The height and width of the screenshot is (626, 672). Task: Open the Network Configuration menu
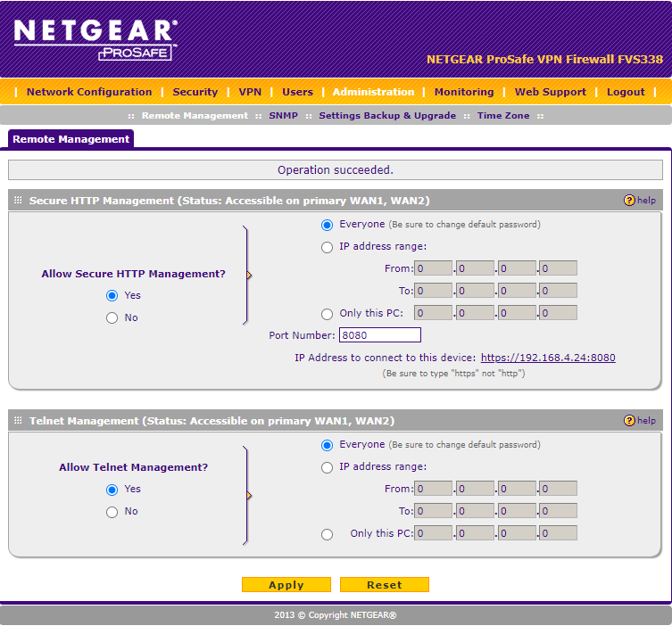(89, 92)
